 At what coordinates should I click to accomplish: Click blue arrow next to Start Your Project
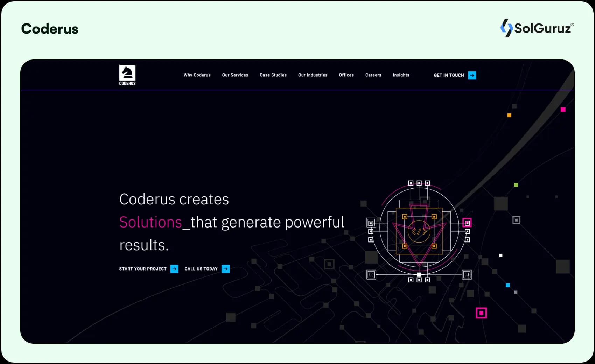point(174,269)
